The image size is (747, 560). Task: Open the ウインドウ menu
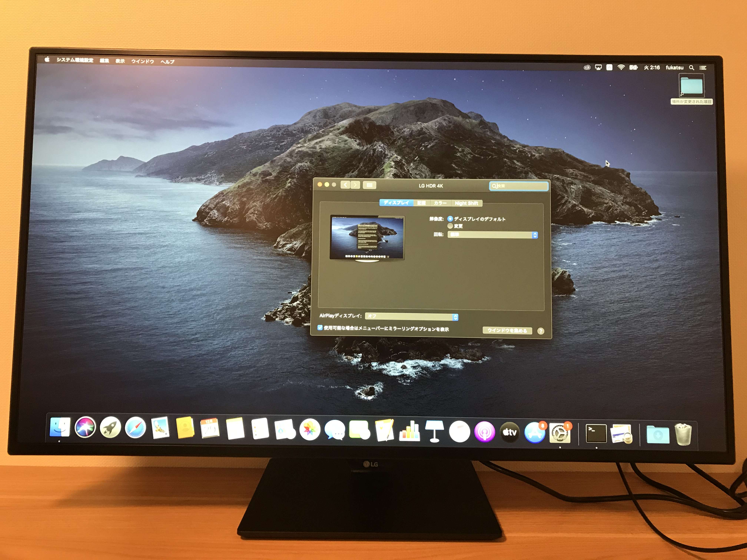pos(142,61)
